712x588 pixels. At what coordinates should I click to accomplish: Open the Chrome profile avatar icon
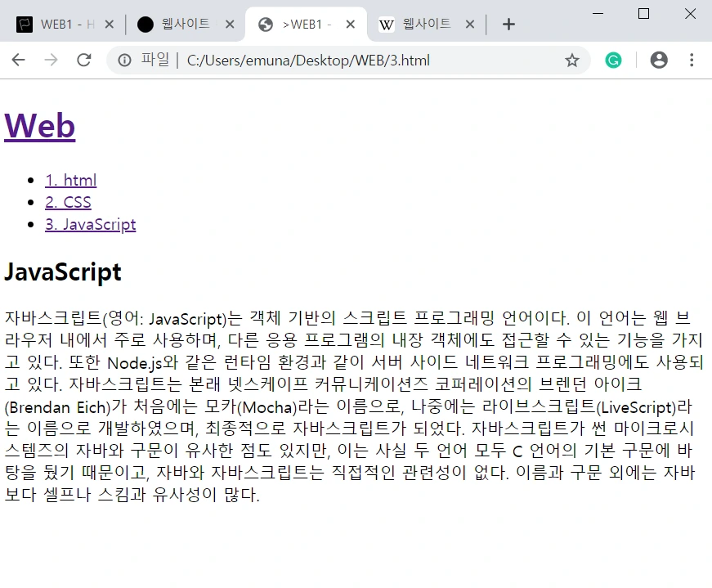click(x=659, y=60)
